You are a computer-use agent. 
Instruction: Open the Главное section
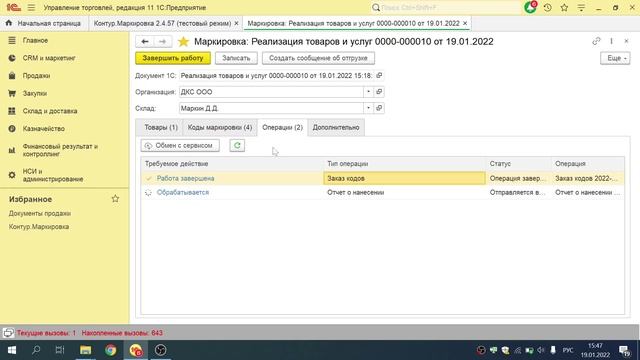pos(35,40)
